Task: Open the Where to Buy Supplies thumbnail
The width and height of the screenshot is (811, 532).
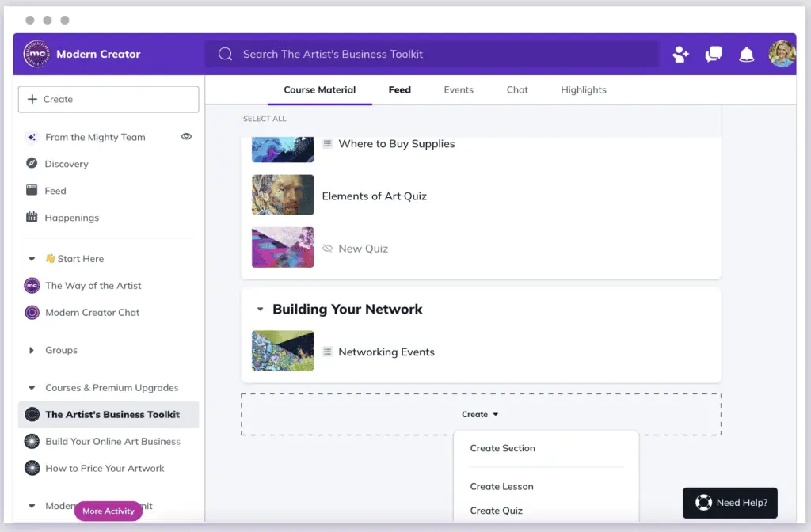Action: 283,150
